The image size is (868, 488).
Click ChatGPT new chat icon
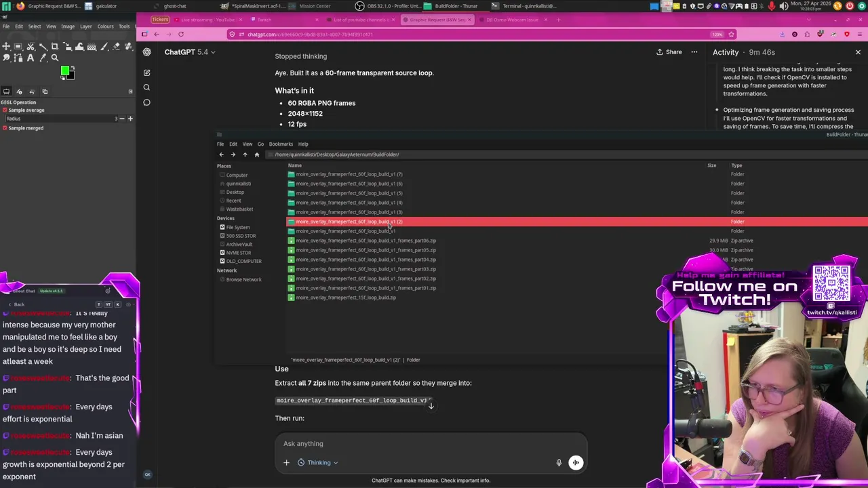(x=146, y=72)
